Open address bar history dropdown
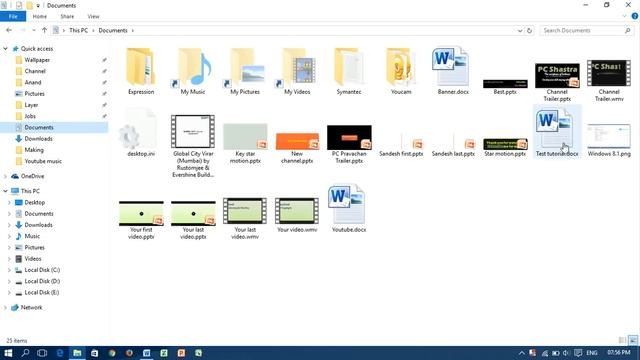The height and width of the screenshot is (360, 640). tap(520, 31)
